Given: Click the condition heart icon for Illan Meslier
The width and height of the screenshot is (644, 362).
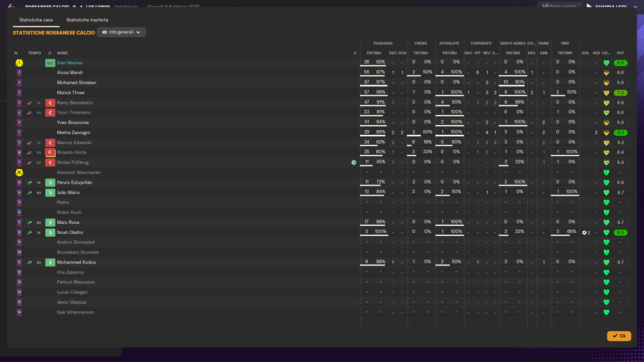Looking at the screenshot, I should [606, 63].
